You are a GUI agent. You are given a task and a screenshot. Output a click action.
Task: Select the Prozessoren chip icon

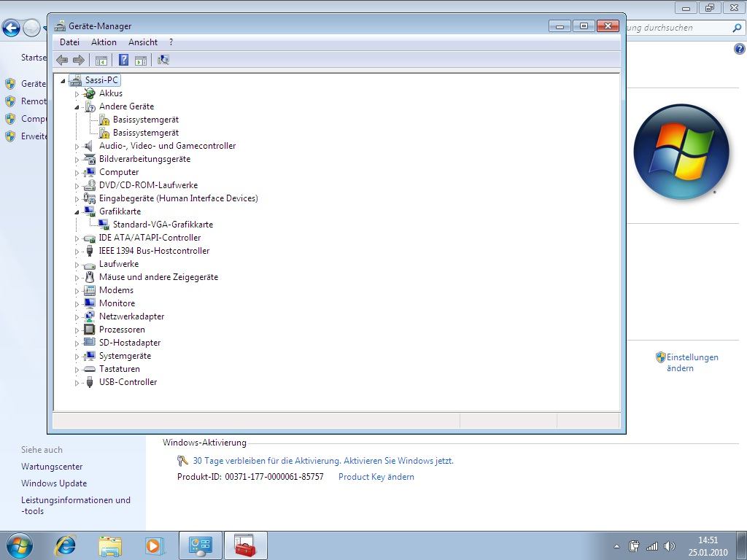coord(89,330)
